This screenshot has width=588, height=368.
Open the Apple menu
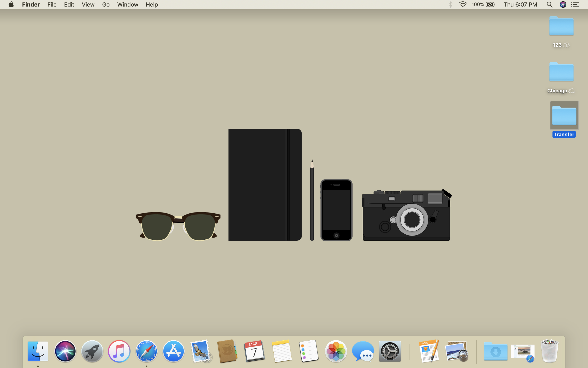coord(11,4)
